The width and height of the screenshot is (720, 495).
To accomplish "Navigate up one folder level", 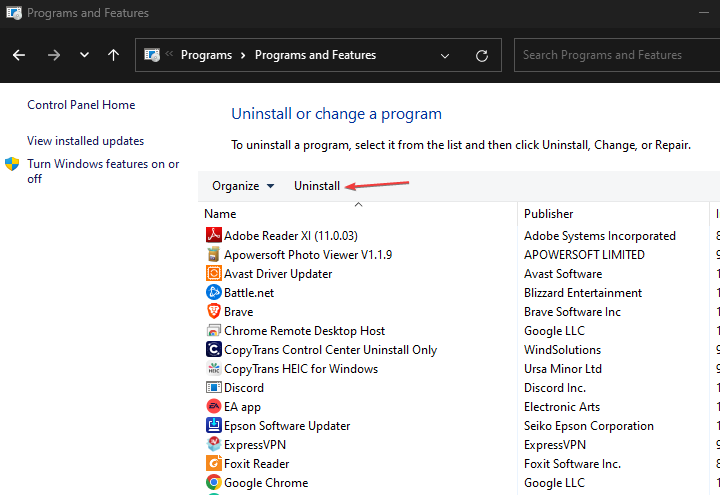I will (113, 55).
